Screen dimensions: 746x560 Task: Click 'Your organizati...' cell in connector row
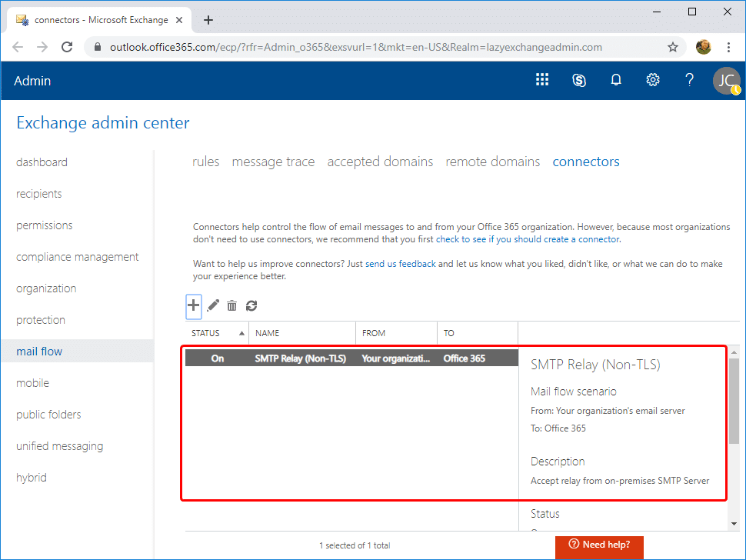click(396, 358)
